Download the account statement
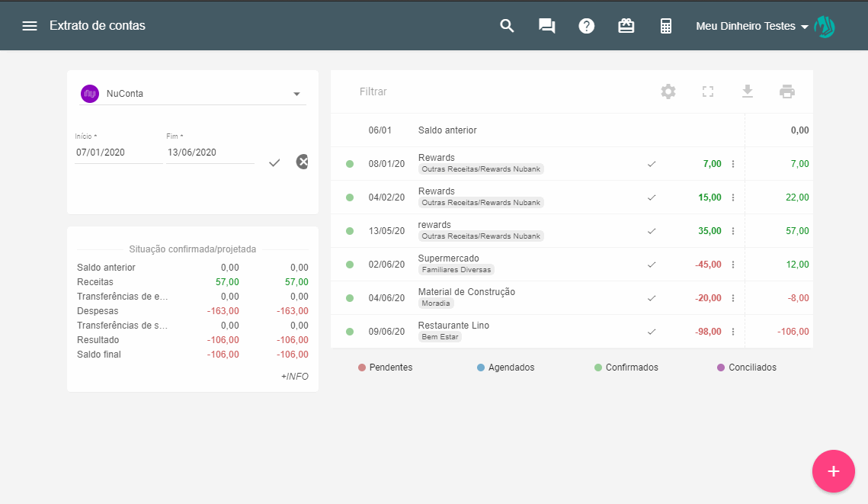 click(x=748, y=91)
